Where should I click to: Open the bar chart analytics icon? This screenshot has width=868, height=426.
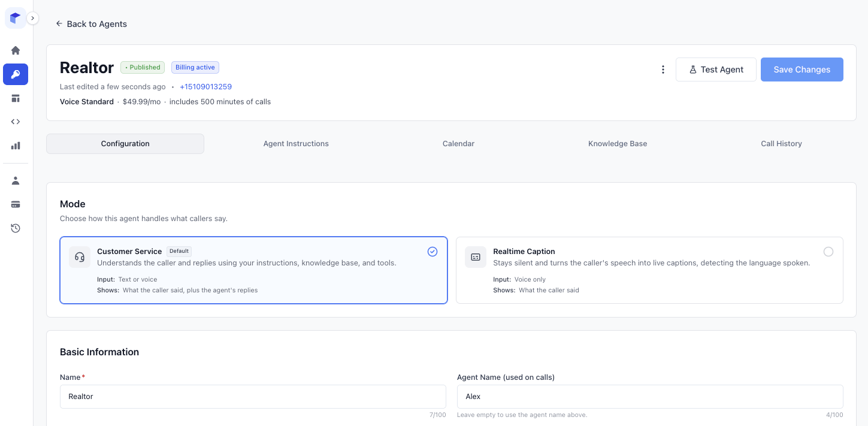[x=16, y=146]
